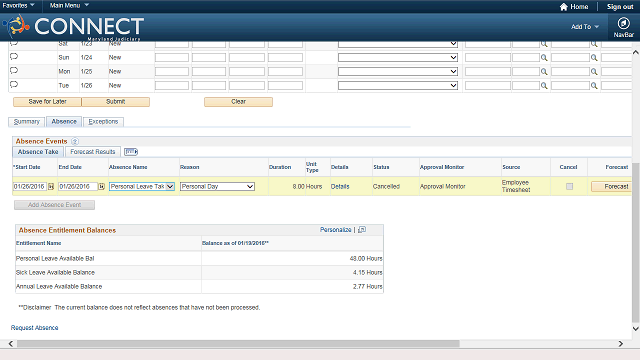Click Absence Events help question icon
The image size is (640, 360).
[x=75, y=141]
